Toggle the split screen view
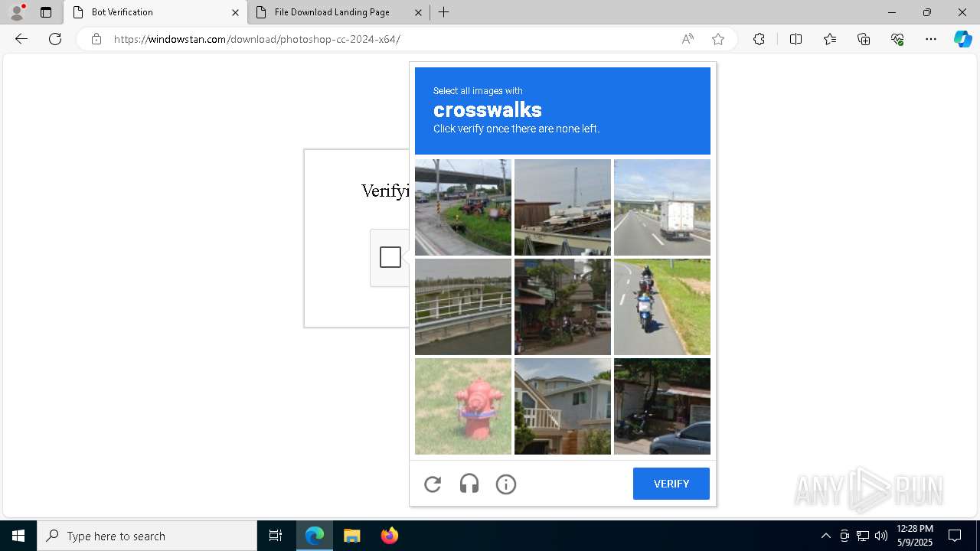The height and width of the screenshot is (551, 980). point(795,39)
